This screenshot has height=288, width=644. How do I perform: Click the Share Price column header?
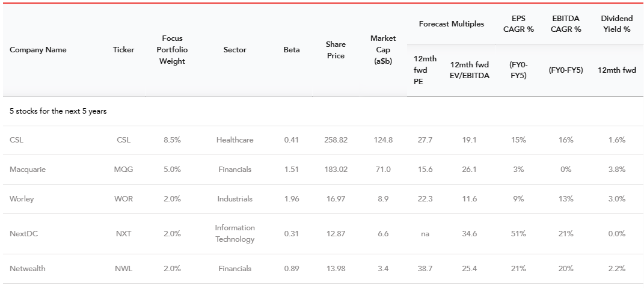point(336,50)
